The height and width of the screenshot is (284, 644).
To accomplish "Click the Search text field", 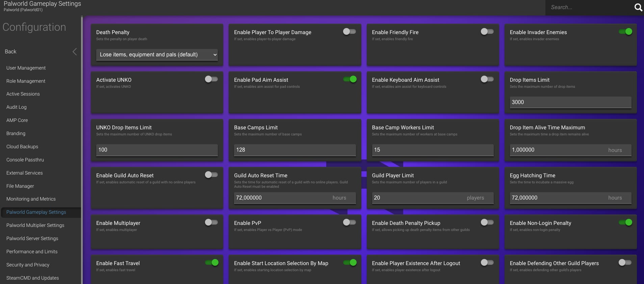I will 589,7.
